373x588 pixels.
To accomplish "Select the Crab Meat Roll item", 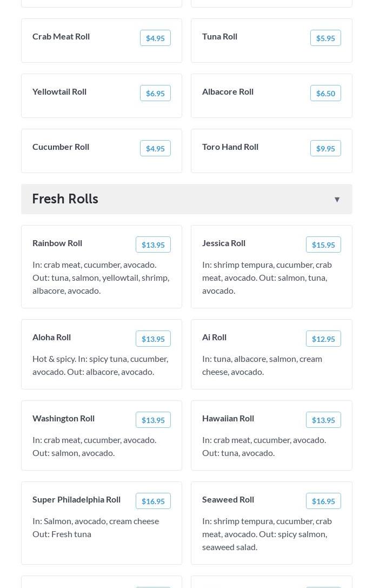I will (x=61, y=36).
